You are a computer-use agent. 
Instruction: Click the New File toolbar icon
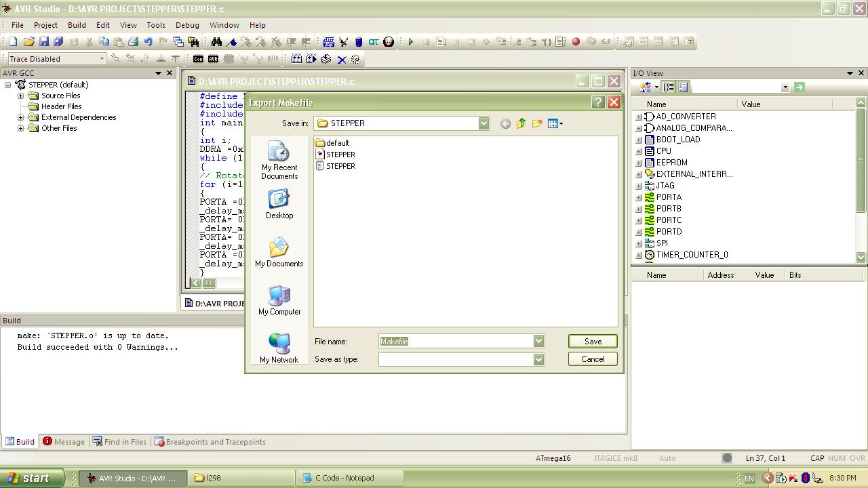[x=13, y=41]
